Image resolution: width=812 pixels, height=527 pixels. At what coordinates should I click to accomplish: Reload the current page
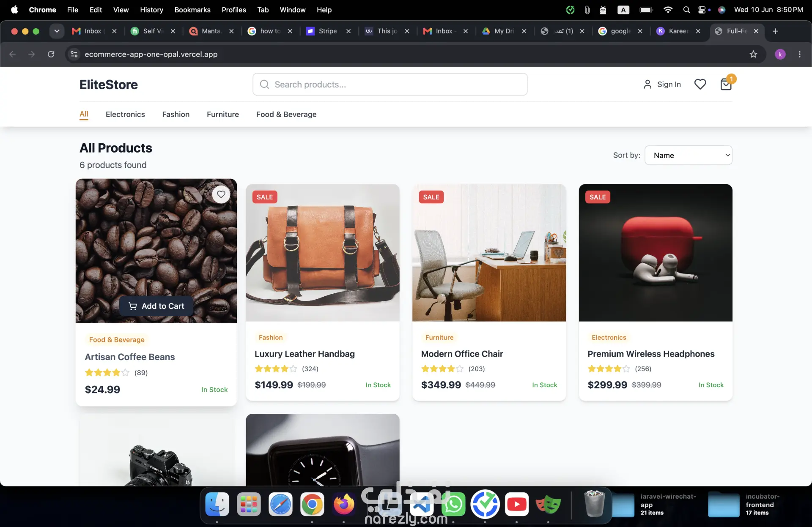tap(51, 54)
